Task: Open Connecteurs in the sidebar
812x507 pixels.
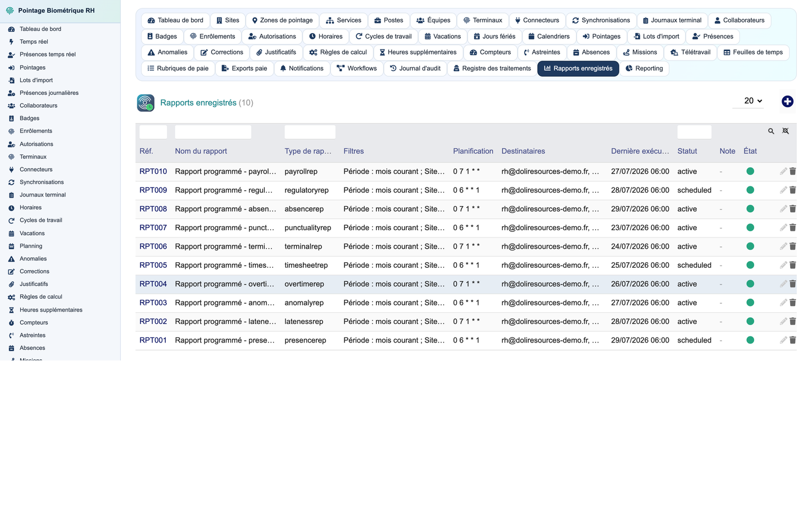Action: [x=36, y=170]
